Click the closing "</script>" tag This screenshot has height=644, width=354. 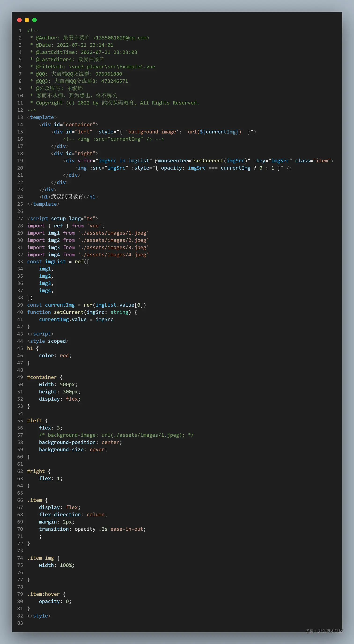coord(41,334)
